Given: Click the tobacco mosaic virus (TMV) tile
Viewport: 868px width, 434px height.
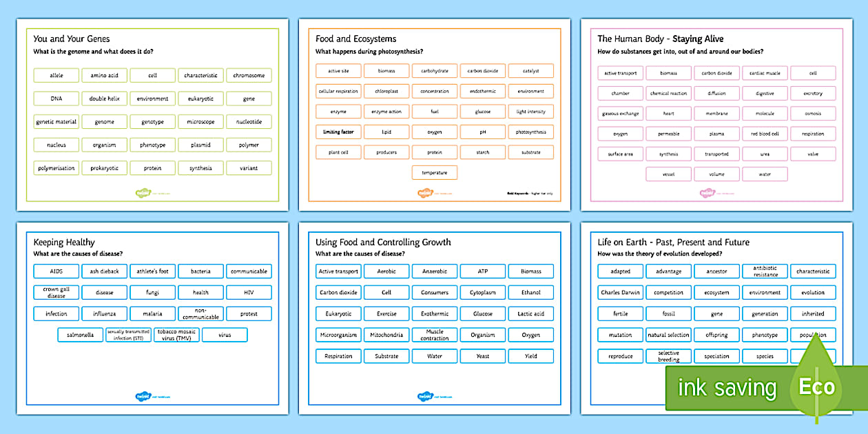Looking at the screenshot, I should click(177, 335).
